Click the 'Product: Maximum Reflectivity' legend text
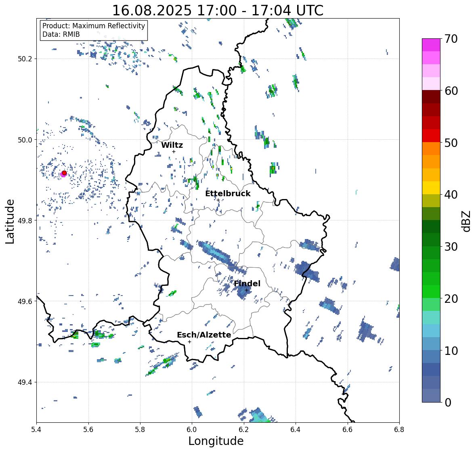 [x=94, y=26]
